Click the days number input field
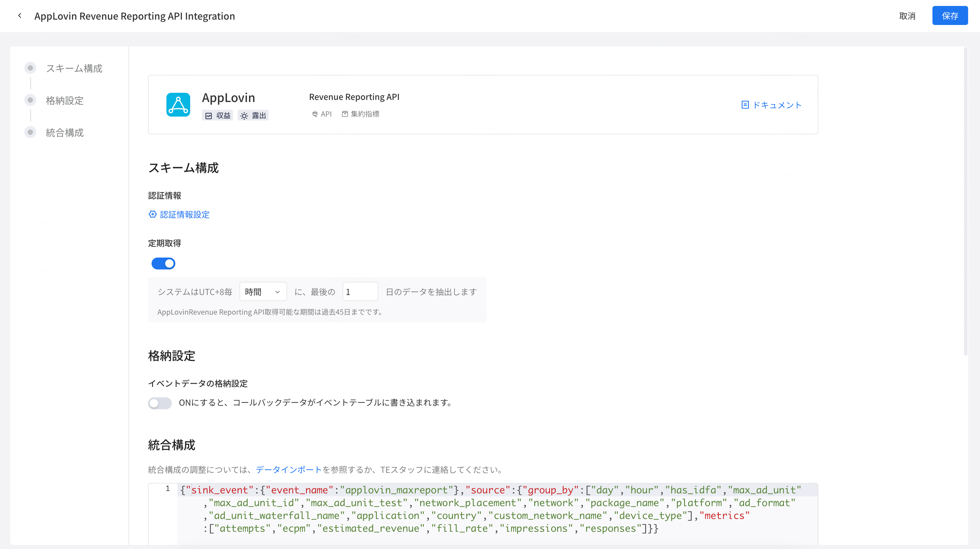This screenshot has width=980, height=549. pos(360,292)
